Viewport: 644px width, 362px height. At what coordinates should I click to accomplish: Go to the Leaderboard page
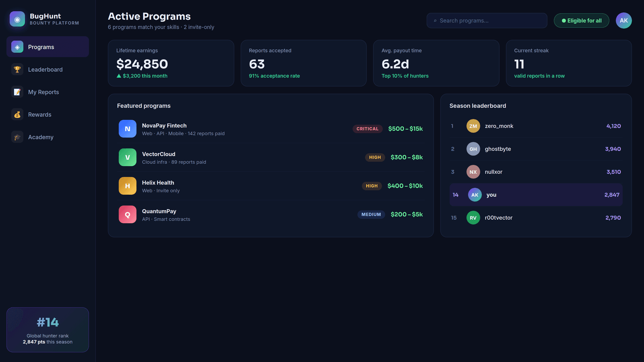pos(47,70)
